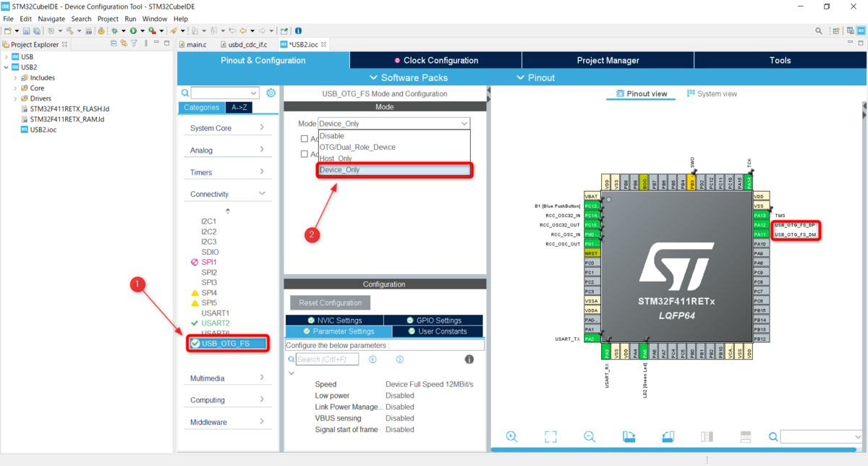Expand the Computing category
Screen dimensions: 868x466
pos(228,400)
